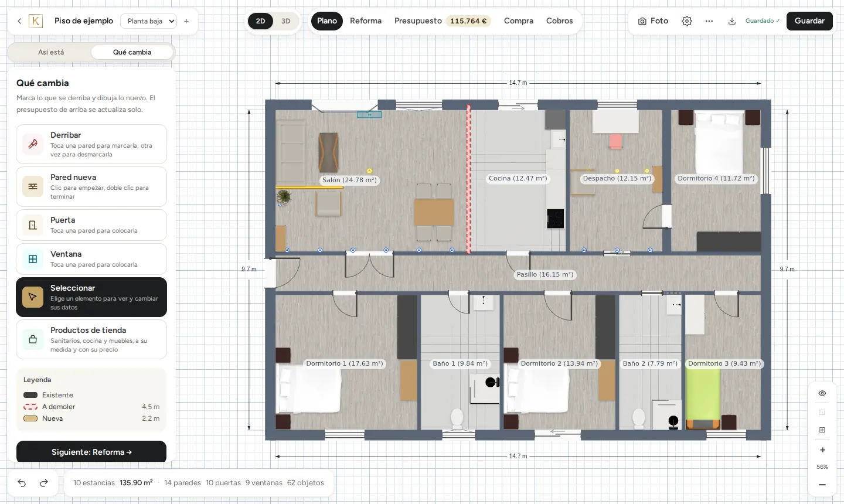Expand the three-dots more options menu

[709, 21]
